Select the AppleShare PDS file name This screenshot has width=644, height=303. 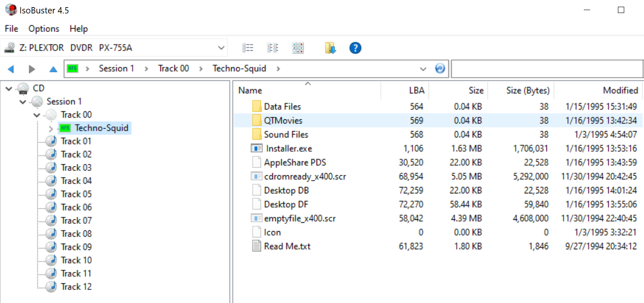click(295, 163)
